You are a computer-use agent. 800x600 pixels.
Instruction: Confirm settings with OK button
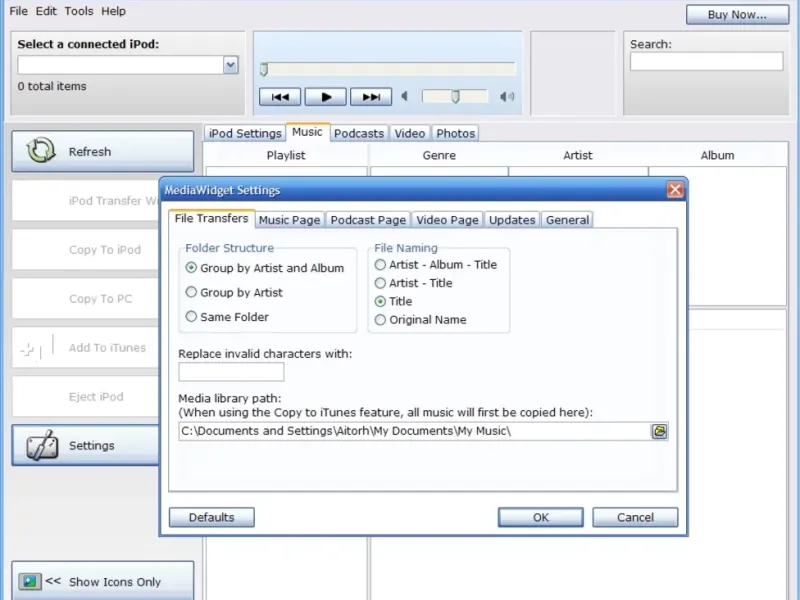point(541,517)
